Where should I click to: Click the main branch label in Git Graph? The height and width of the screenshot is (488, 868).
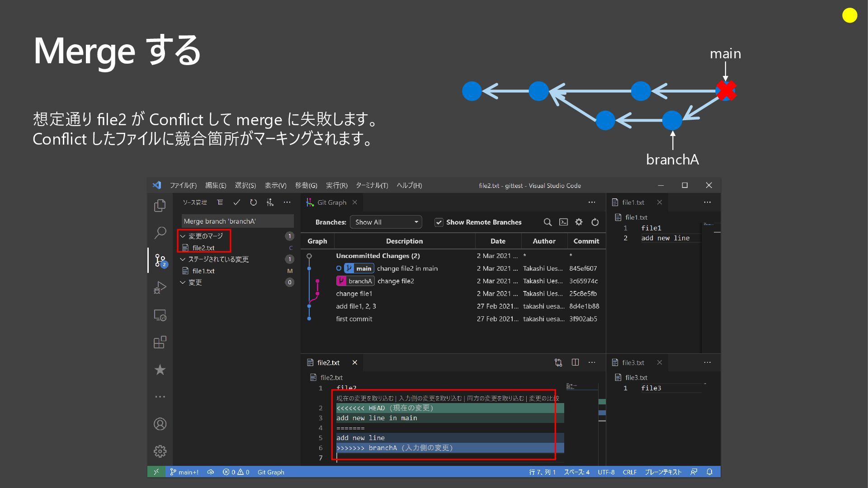[363, 268]
